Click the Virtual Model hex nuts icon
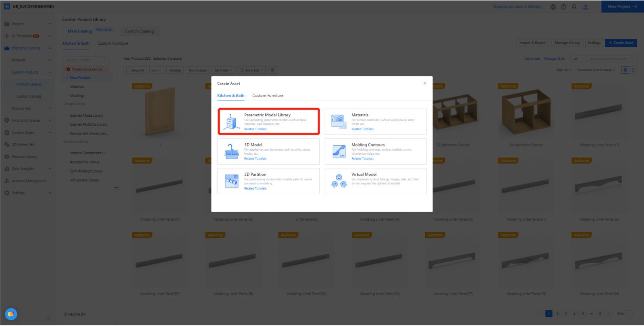644x326 pixels. 339,181
